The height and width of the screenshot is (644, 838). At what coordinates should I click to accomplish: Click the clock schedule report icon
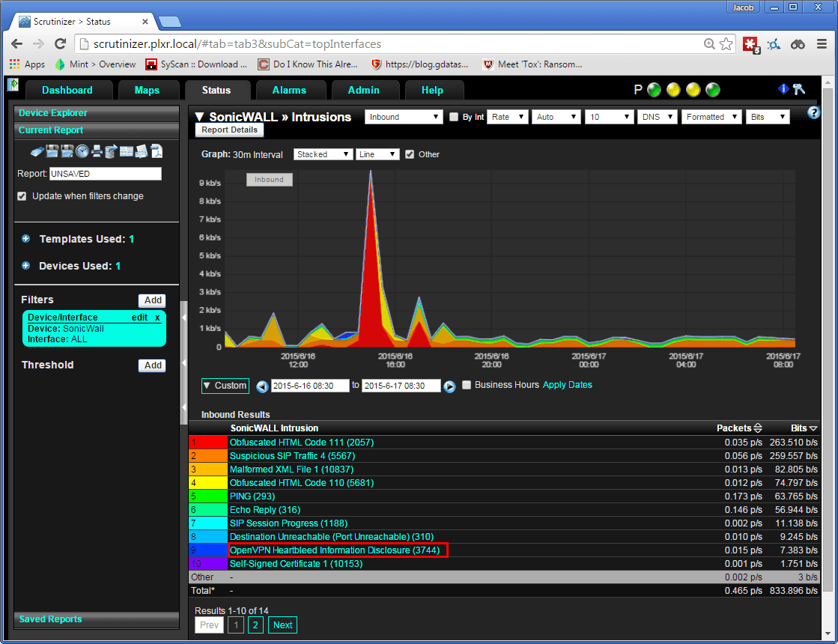[x=82, y=151]
